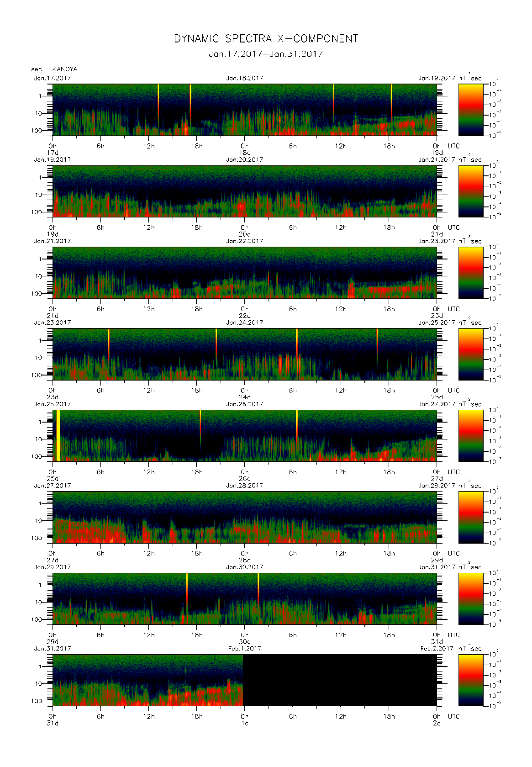The image size is (532, 767).
Task: Click inside the Jan.27–Jan.29 spectrogram panel
Action: click(245, 517)
